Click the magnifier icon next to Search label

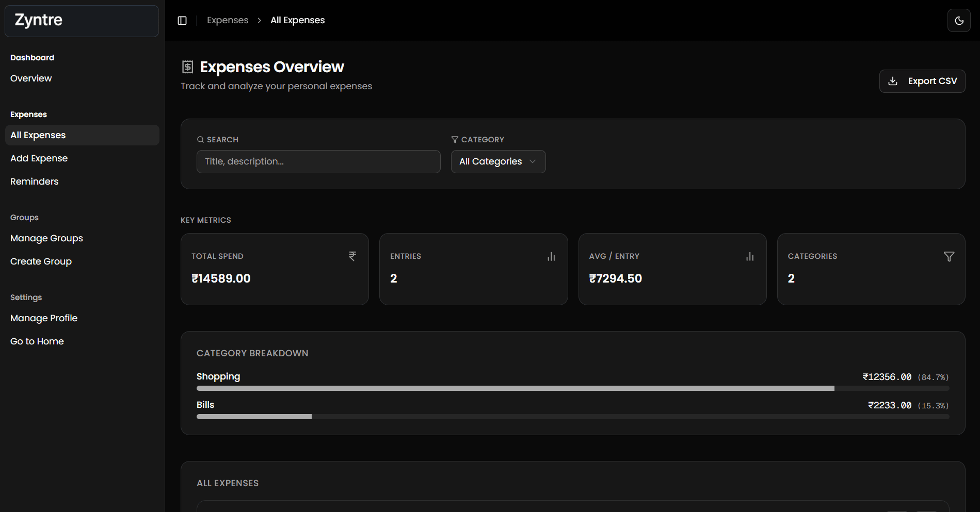coord(200,140)
